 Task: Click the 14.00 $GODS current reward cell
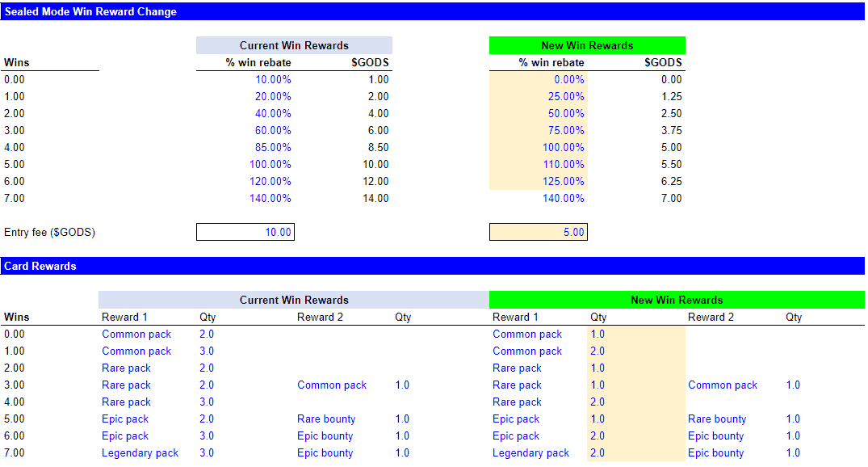[375, 198]
